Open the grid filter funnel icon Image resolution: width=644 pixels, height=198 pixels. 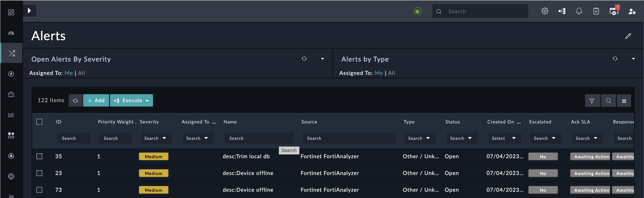(592, 101)
